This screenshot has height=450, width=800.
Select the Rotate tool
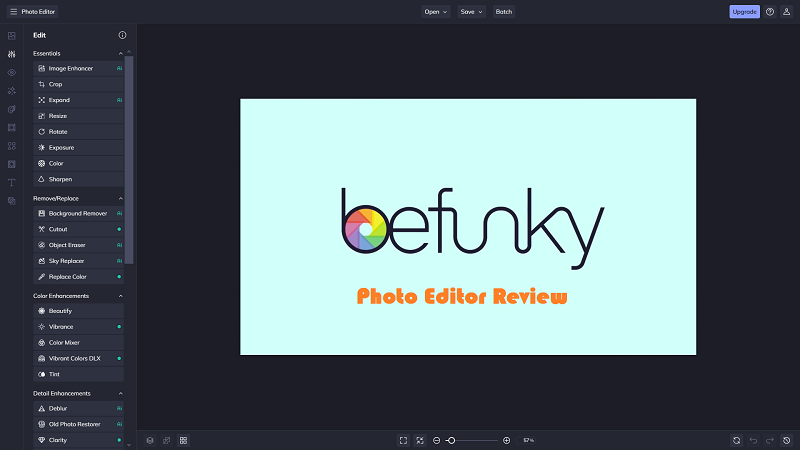(x=79, y=132)
